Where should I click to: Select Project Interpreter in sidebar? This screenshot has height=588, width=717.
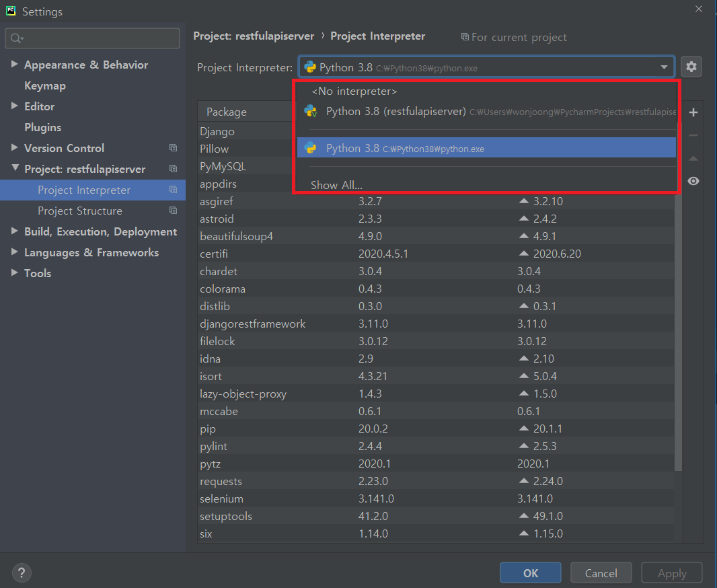coord(92,190)
